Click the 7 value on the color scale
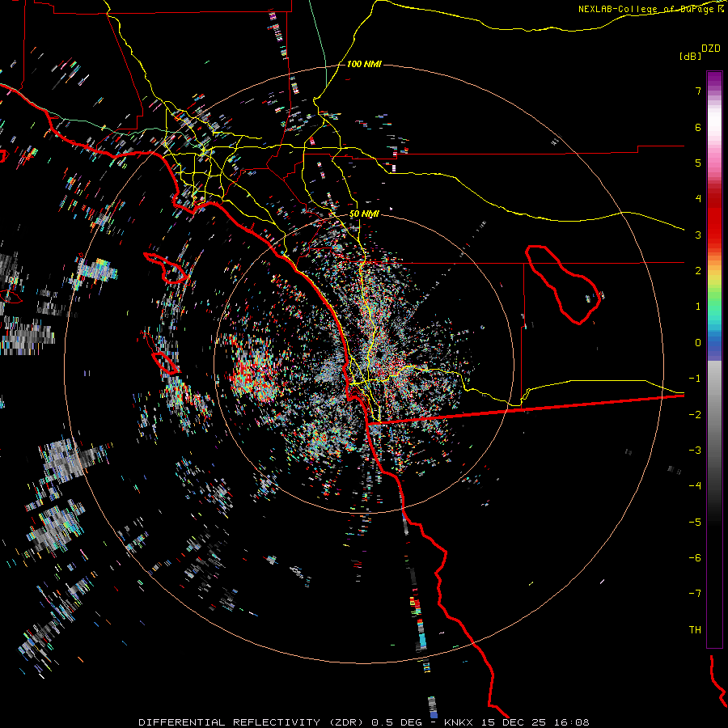The image size is (728, 728). 698,91
